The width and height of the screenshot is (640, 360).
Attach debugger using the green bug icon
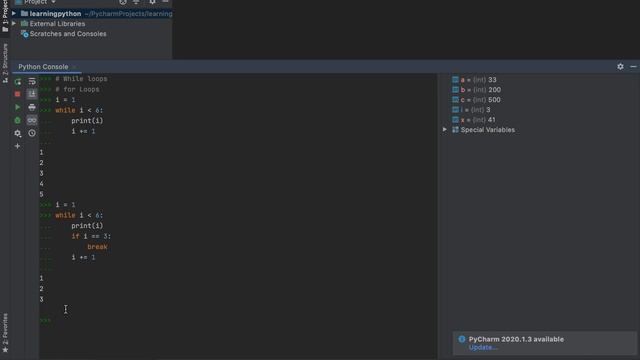pyautogui.click(x=18, y=120)
